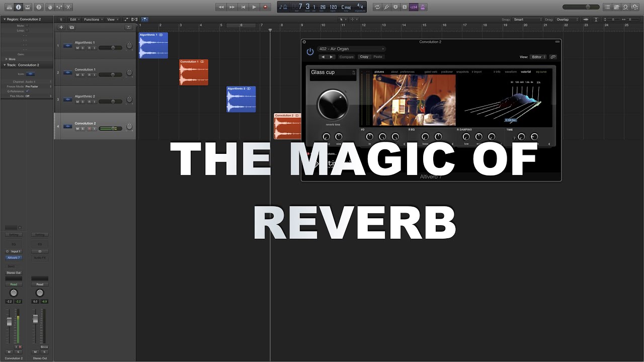Screen dimensions: 644x362
Task: Toggle the Metronome click icon
Action: point(423,7)
